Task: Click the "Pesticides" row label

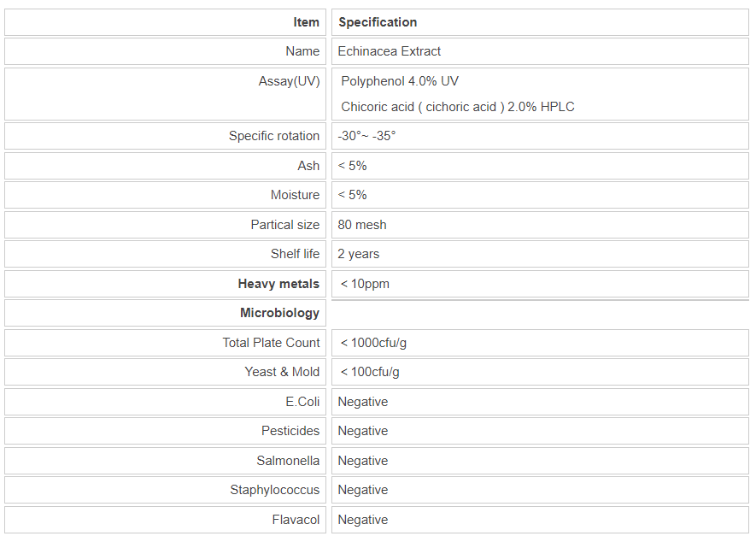Action: 290,431
